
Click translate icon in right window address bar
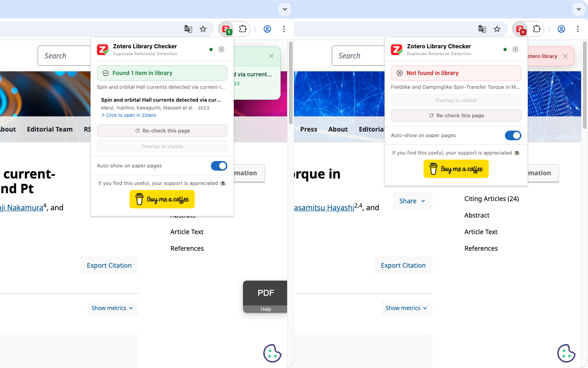point(482,29)
